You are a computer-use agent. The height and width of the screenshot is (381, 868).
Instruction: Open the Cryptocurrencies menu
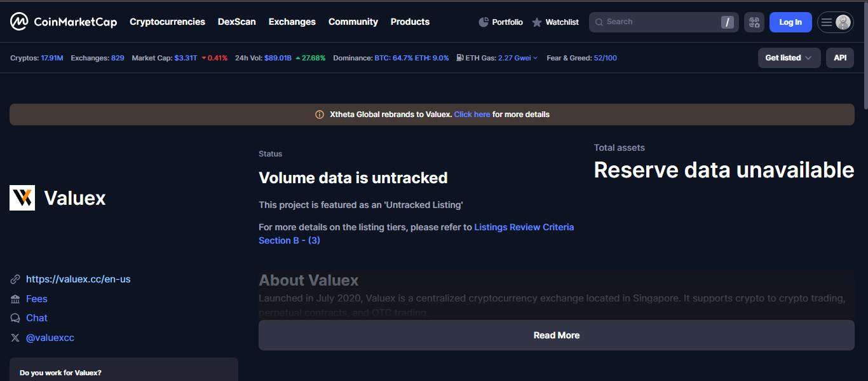pos(167,22)
